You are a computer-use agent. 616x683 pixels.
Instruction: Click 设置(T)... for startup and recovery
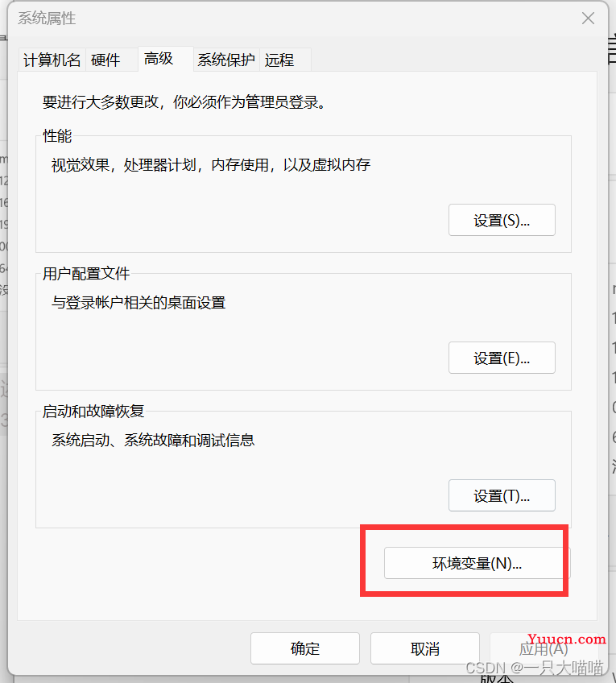pyautogui.click(x=502, y=495)
